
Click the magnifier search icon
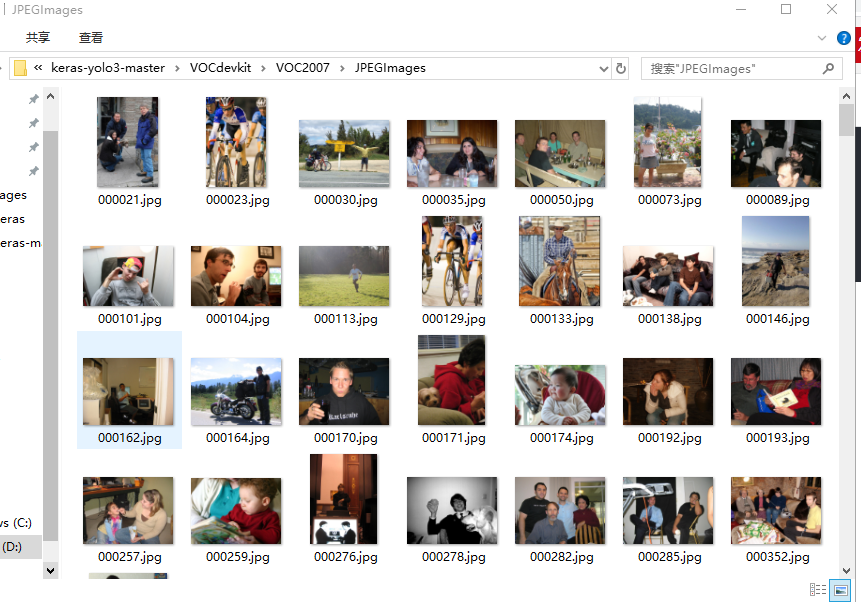(828, 69)
